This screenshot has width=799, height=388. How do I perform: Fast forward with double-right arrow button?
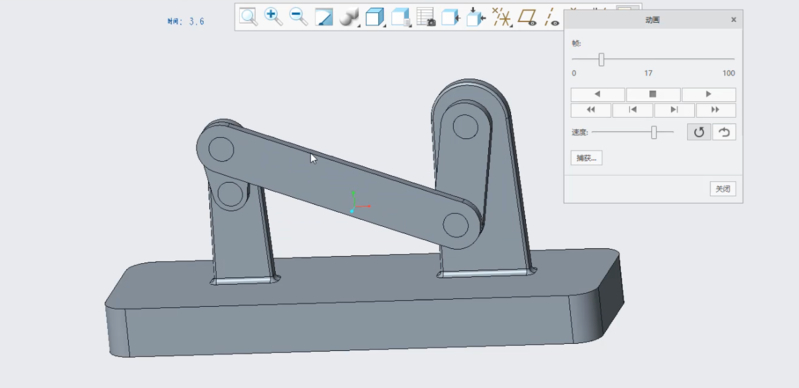click(716, 110)
